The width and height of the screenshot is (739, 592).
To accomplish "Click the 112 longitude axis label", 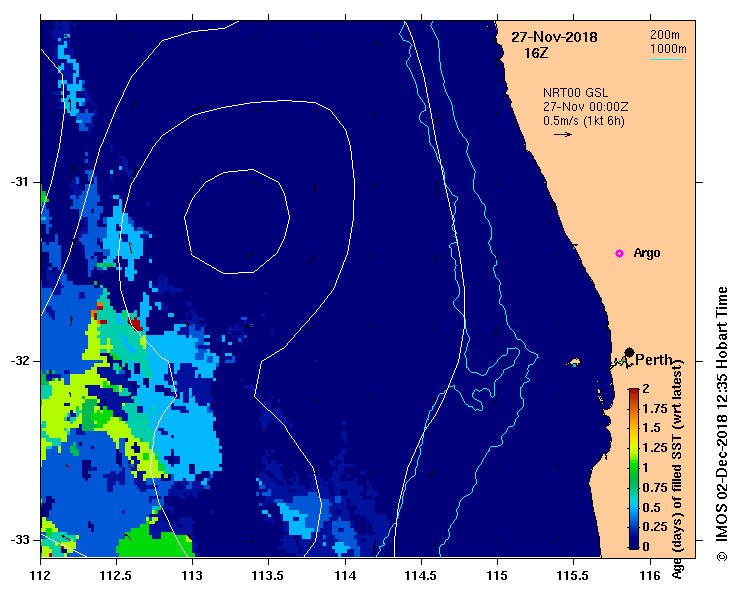I will (41, 576).
